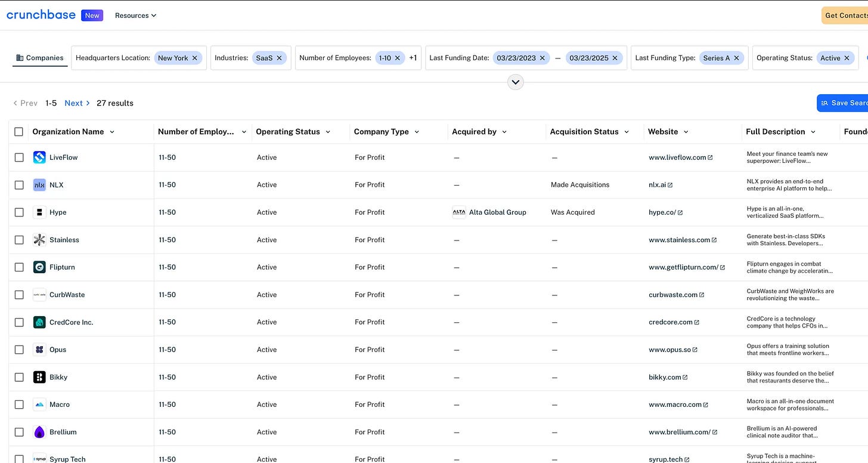This screenshot has height=463, width=868.
Task: Select the Flipturn row checkbox
Action: (19, 267)
